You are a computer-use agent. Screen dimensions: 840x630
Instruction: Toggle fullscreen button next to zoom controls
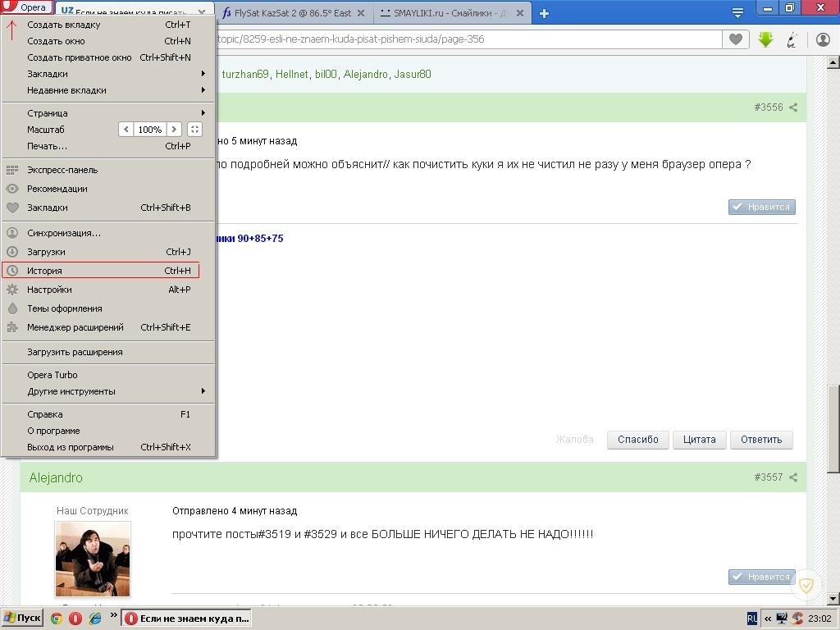point(194,130)
